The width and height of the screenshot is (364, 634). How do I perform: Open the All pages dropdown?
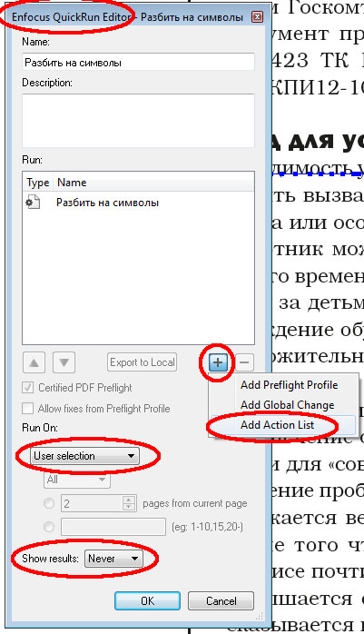pos(77,480)
